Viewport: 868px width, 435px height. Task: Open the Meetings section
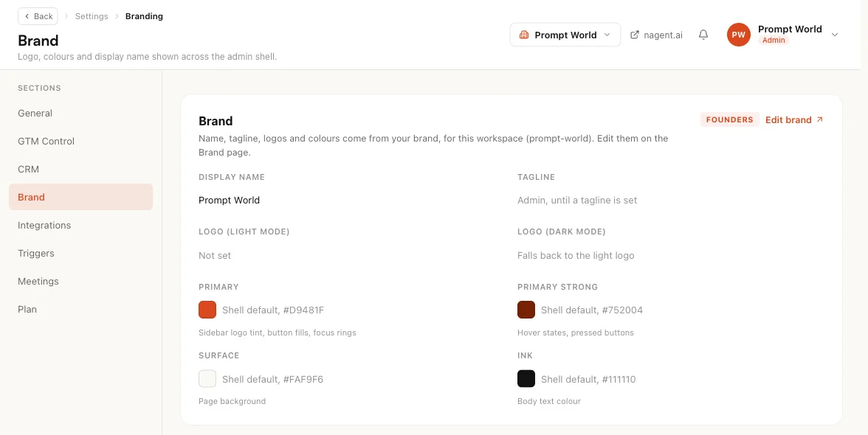(x=81, y=281)
